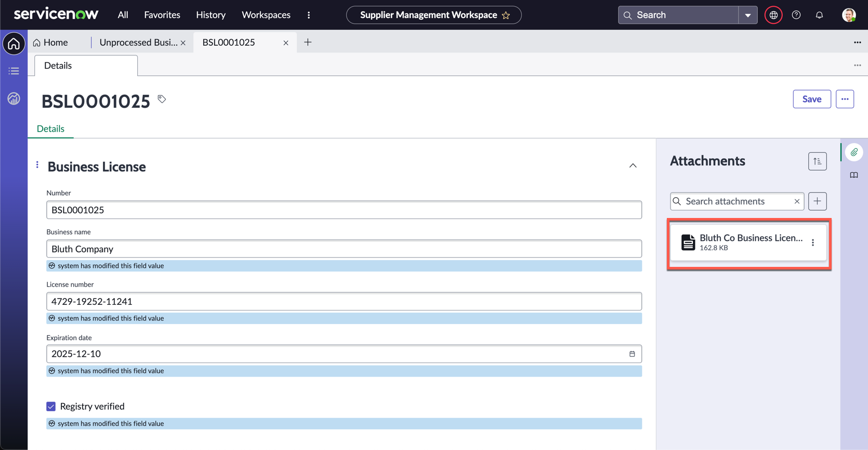Sort attachments using the sort icon
This screenshot has height=450, width=868.
coord(817,161)
